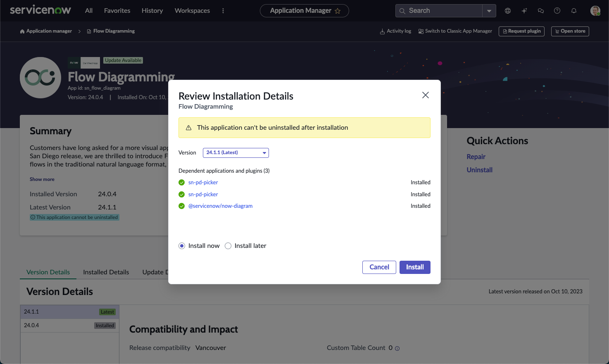Viewport: 609px width, 364px height.
Task: Open the History menu
Action: pos(152,11)
